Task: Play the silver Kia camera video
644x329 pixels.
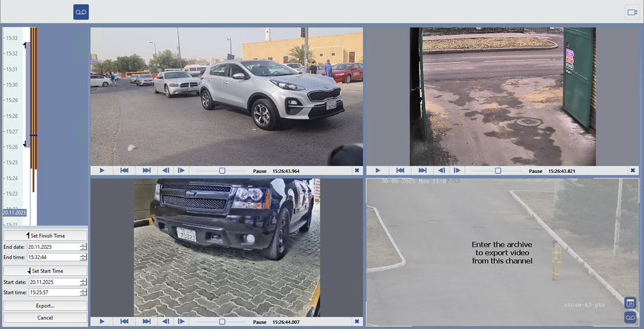Action: [102, 171]
